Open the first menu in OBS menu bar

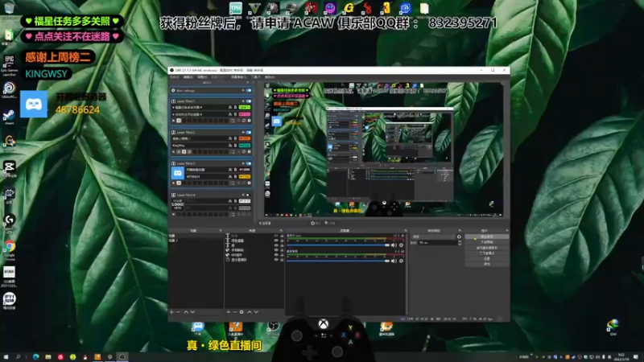(x=175, y=77)
